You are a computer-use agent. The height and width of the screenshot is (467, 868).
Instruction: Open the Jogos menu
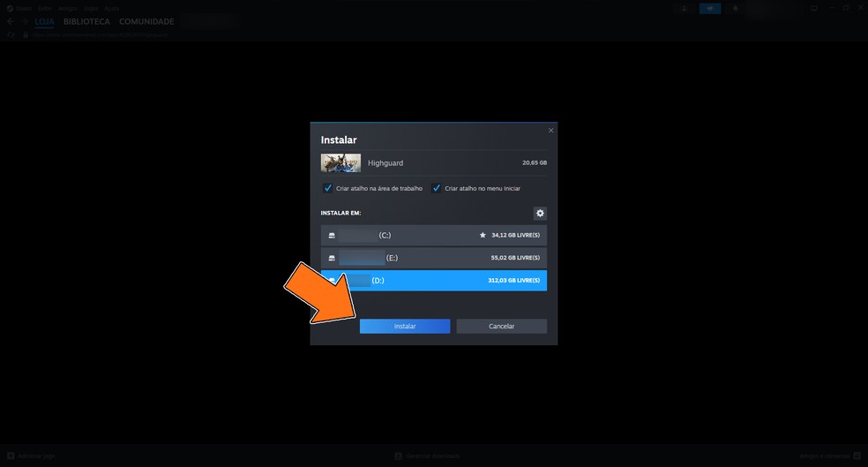pyautogui.click(x=91, y=8)
